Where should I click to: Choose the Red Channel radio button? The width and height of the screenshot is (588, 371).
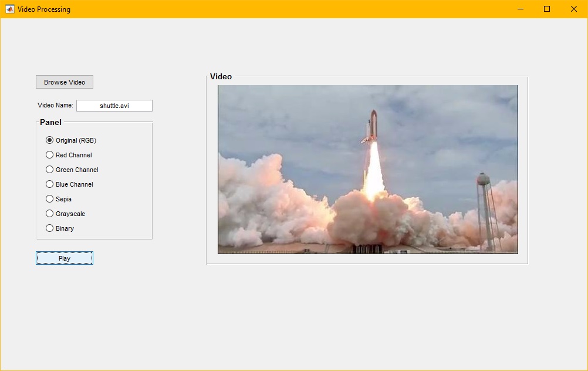tap(50, 155)
